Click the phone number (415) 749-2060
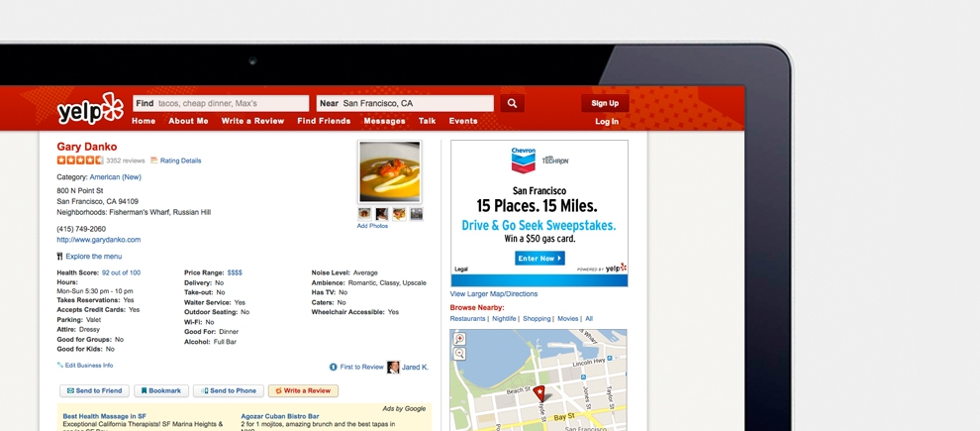 tap(81, 229)
